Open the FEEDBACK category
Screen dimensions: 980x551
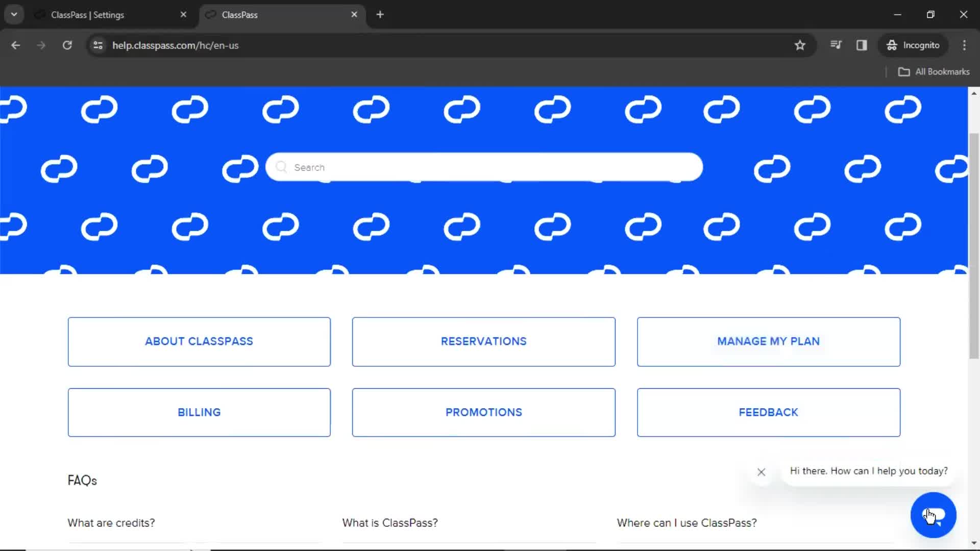click(x=768, y=412)
